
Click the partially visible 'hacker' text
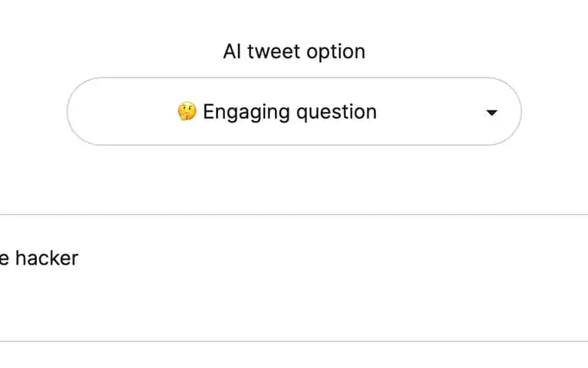point(47,258)
